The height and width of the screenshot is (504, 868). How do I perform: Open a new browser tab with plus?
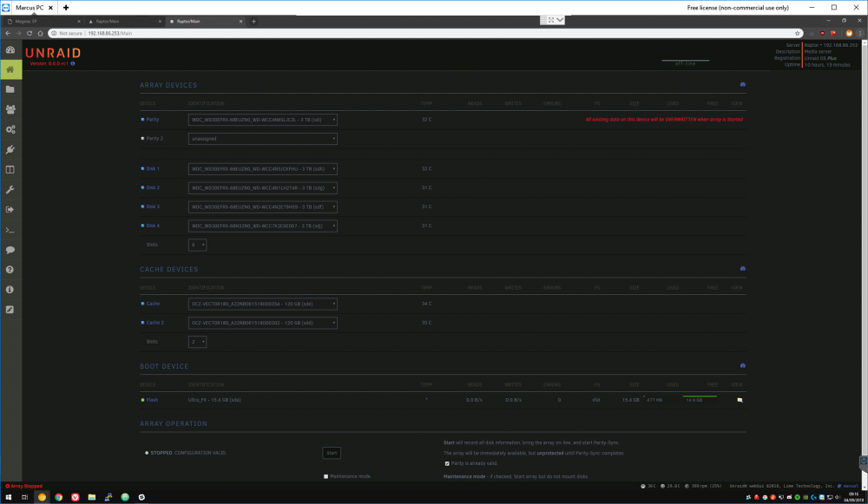point(254,21)
